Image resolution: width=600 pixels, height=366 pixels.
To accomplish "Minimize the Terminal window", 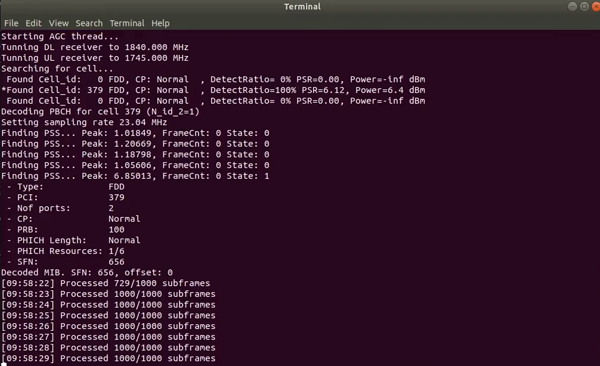I will [x=572, y=7].
